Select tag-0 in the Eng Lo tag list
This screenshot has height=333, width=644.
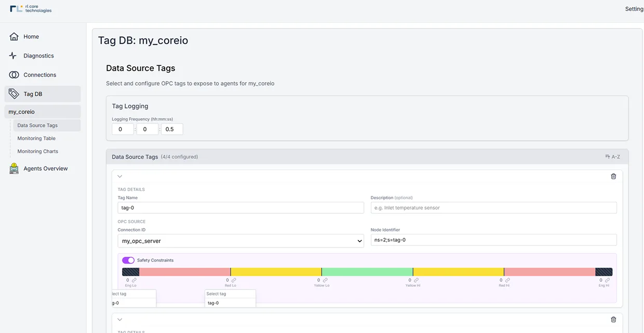click(134, 303)
